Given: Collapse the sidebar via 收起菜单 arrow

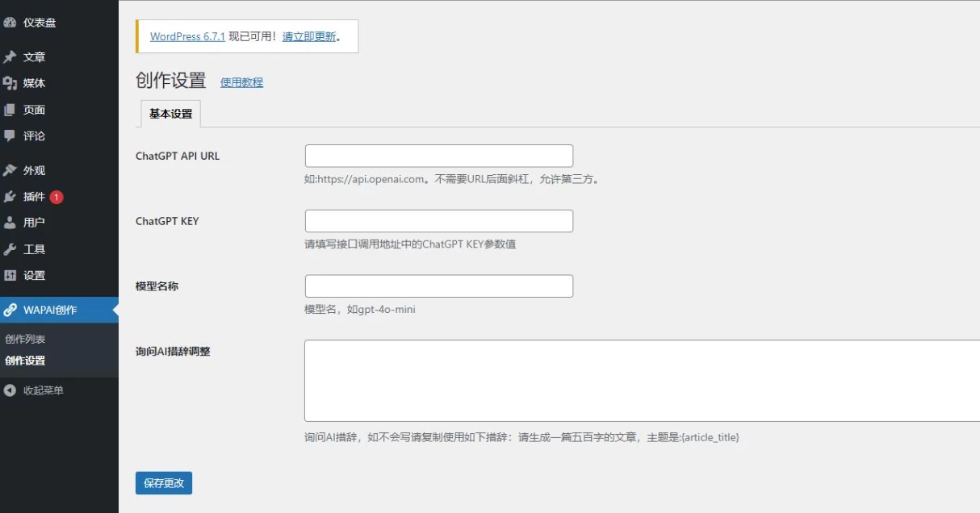Looking at the screenshot, I should point(10,390).
